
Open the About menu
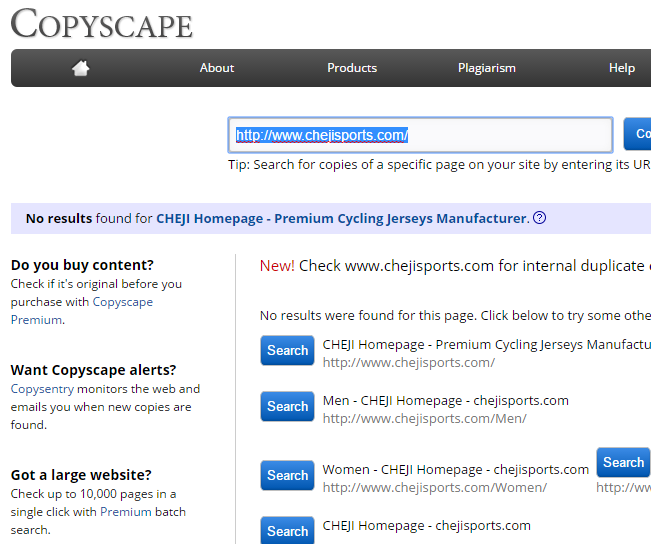pyautogui.click(x=217, y=68)
